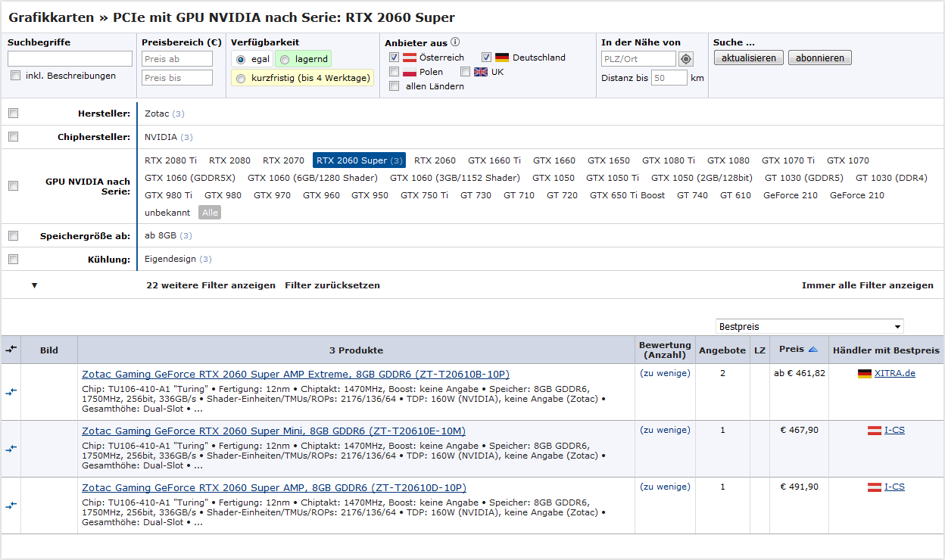Viewport: 945px width, 560px height.
Task: Click the Preis bis input field
Action: point(177,78)
